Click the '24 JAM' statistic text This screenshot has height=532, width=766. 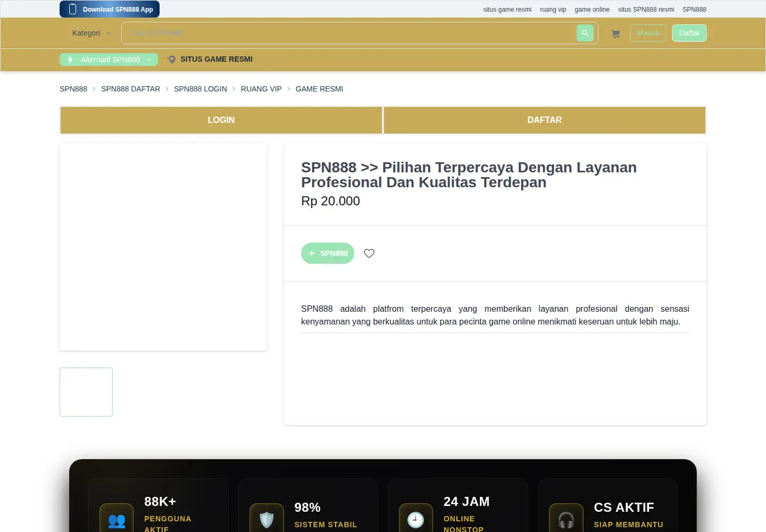(467, 502)
